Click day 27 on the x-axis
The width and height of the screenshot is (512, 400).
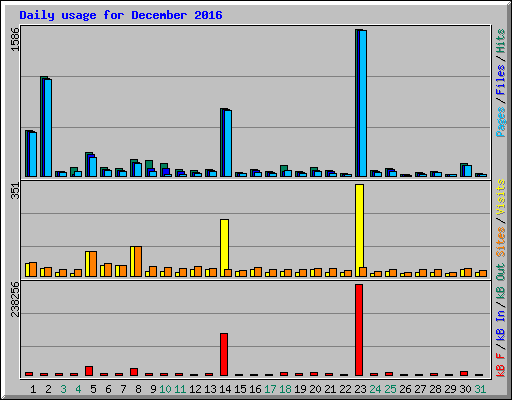[x=420, y=389]
